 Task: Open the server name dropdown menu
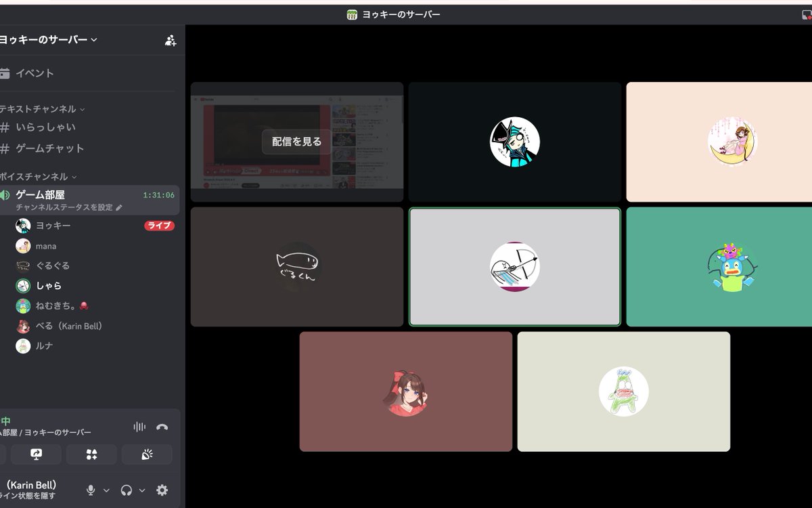click(x=49, y=40)
